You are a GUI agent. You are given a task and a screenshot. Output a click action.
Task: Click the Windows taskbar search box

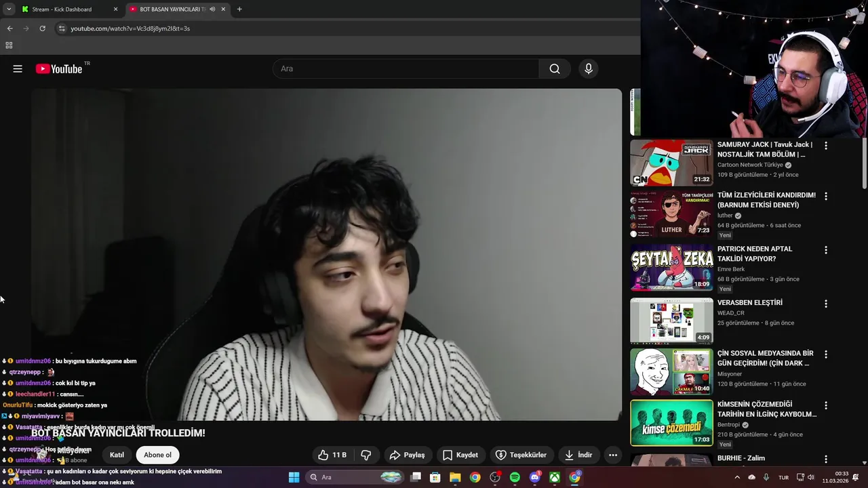pos(354,477)
